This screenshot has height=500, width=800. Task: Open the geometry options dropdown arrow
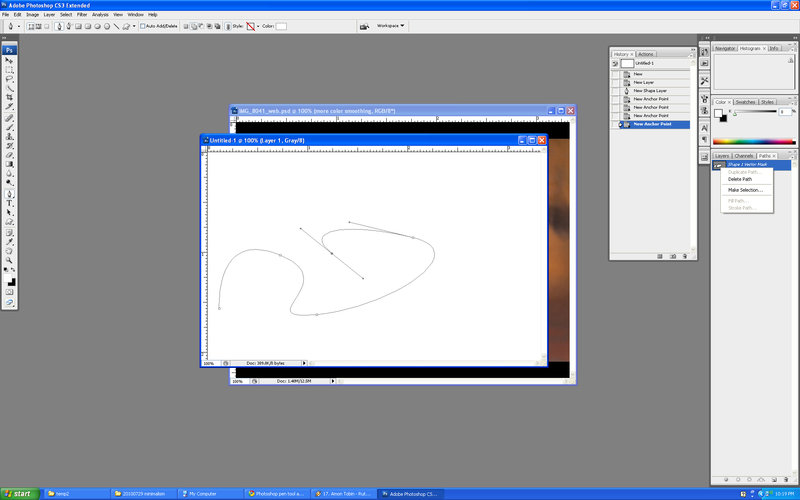coord(134,26)
